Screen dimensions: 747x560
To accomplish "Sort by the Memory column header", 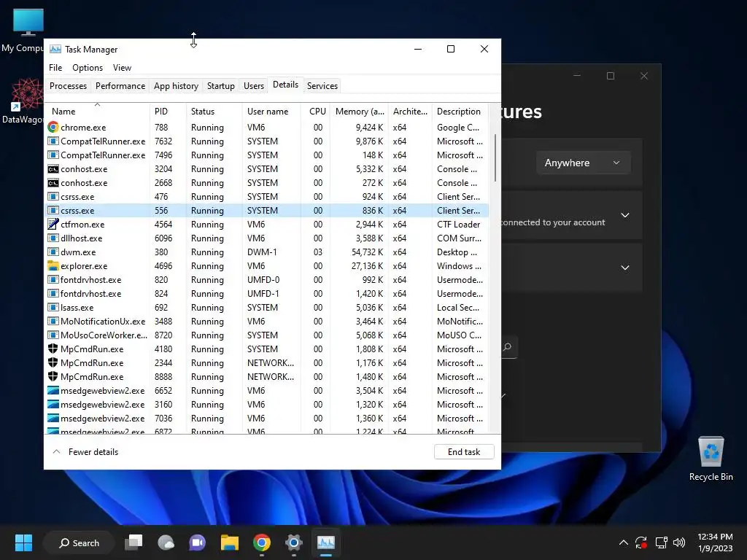I will (360, 111).
